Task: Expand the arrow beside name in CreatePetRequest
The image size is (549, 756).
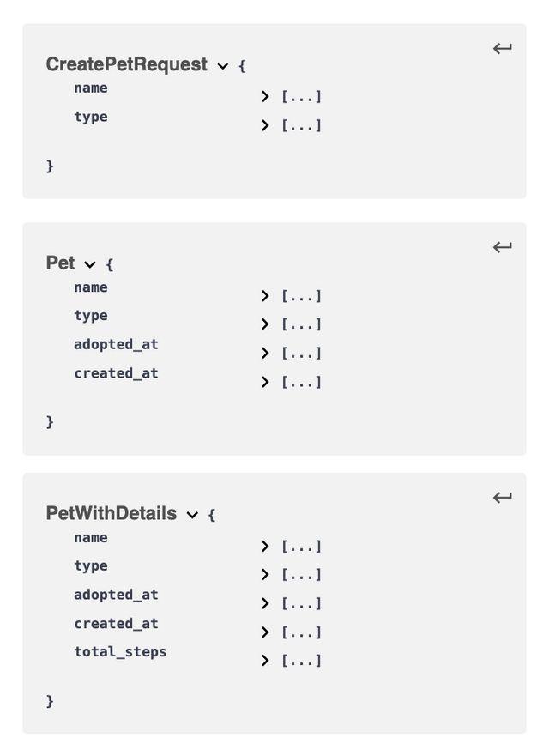Action: [x=264, y=96]
